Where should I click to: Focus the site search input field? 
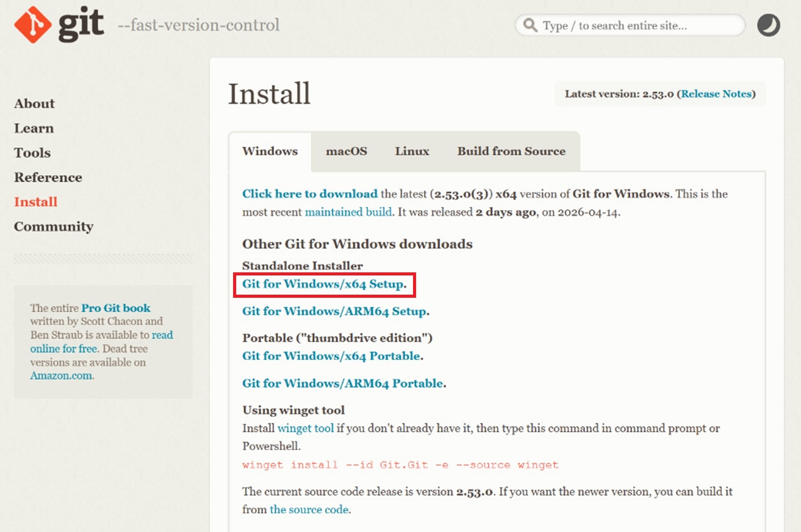click(x=630, y=25)
